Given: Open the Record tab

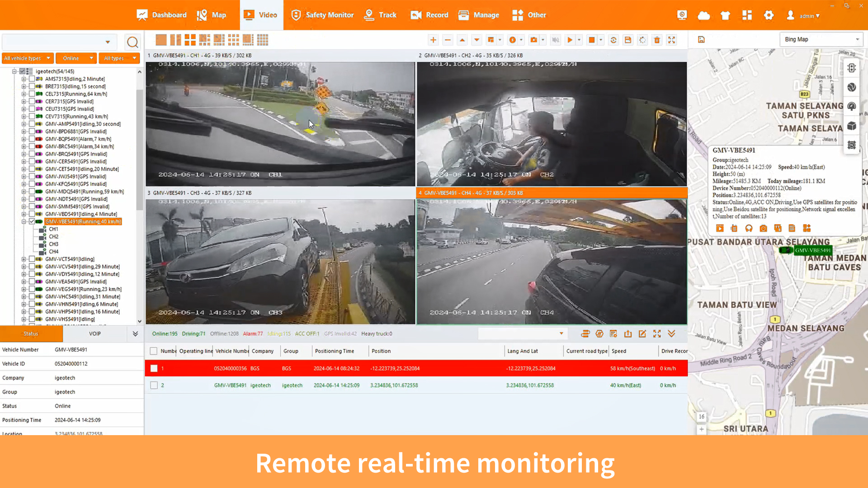Looking at the screenshot, I should 429,15.
